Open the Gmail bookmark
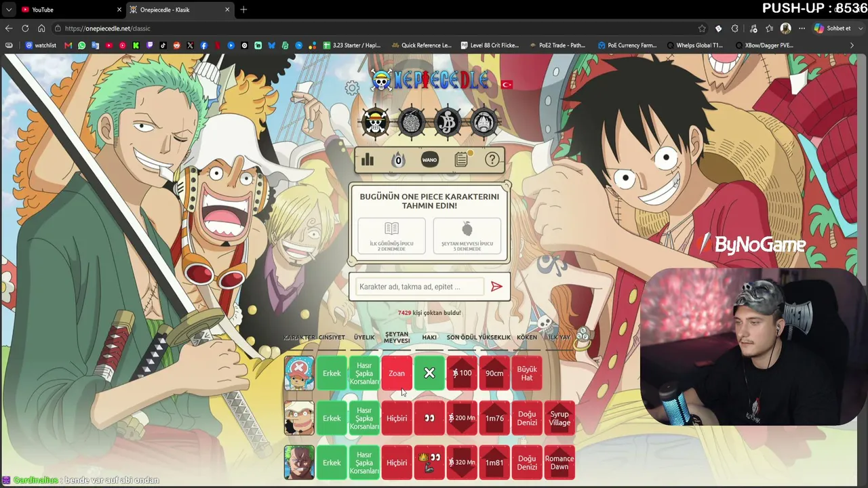The height and width of the screenshot is (488, 868). [68, 45]
